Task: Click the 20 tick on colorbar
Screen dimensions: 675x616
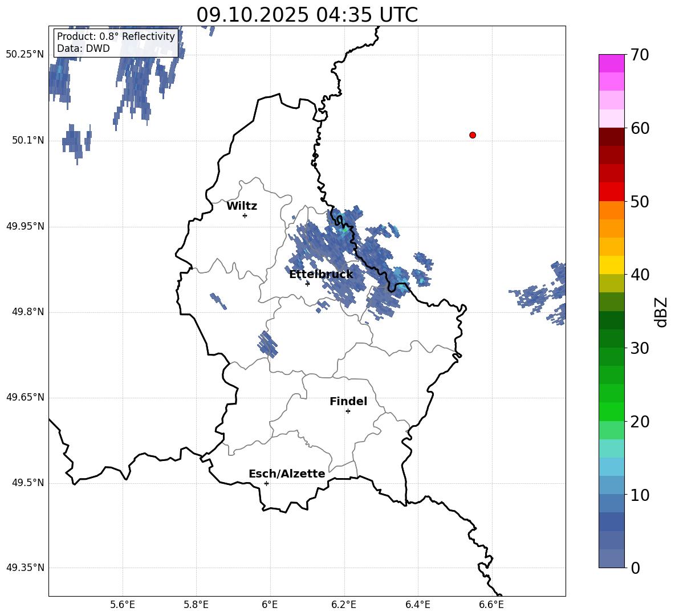Action: [x=640, y=422]
